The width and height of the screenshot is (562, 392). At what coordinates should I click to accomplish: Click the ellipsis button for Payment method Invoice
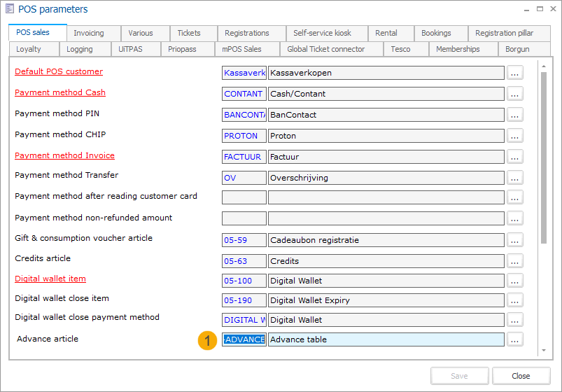(515, 157)
